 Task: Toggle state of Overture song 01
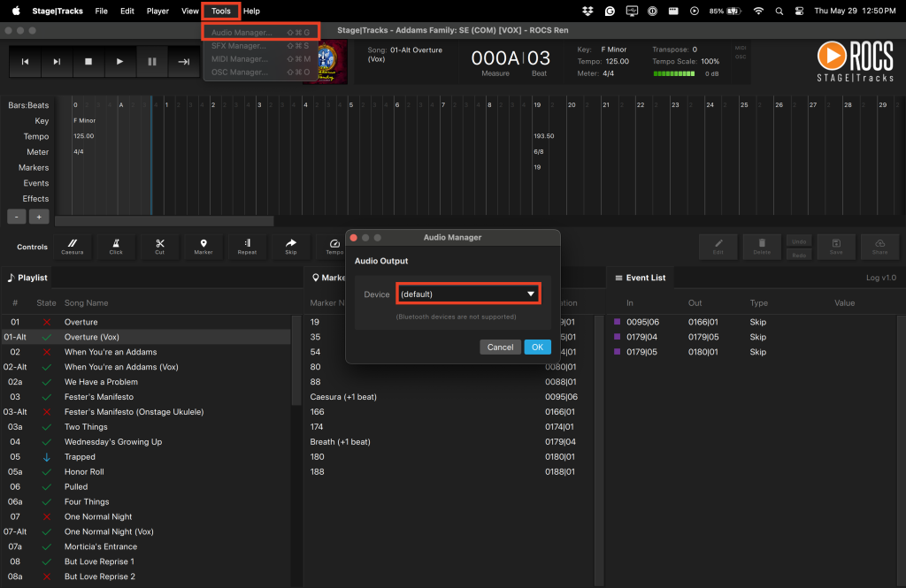click(47, 322)
